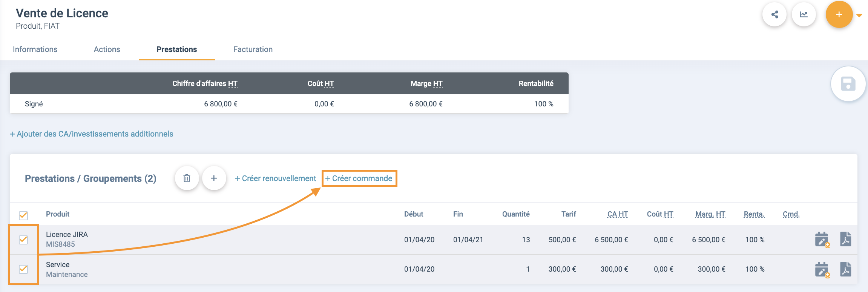Export Licence JIRA row as PDF
This screenshot has width=868, height=292.
click(846, 239)
